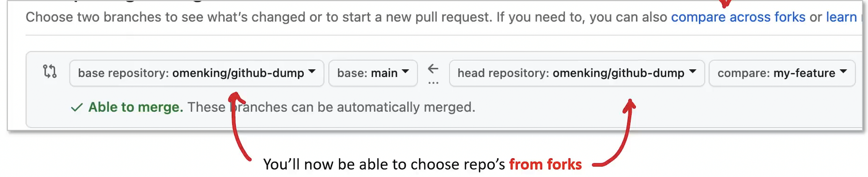Image resolution: width=868 pixels, height=177 pixels.
Task: Click the caret next to base: main
Action: (x=405, y=71)
